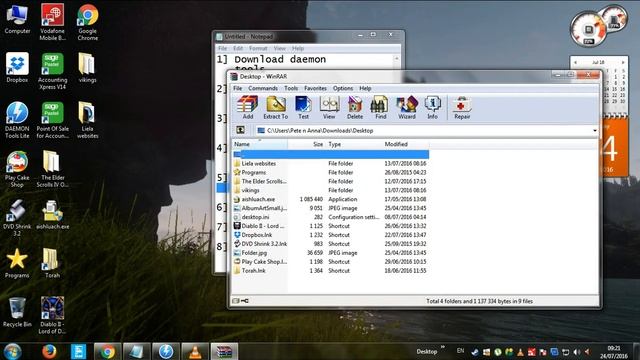640x360 pixels.
Task: Select aishluach.exe in the file list
Action: pos(331,199)
